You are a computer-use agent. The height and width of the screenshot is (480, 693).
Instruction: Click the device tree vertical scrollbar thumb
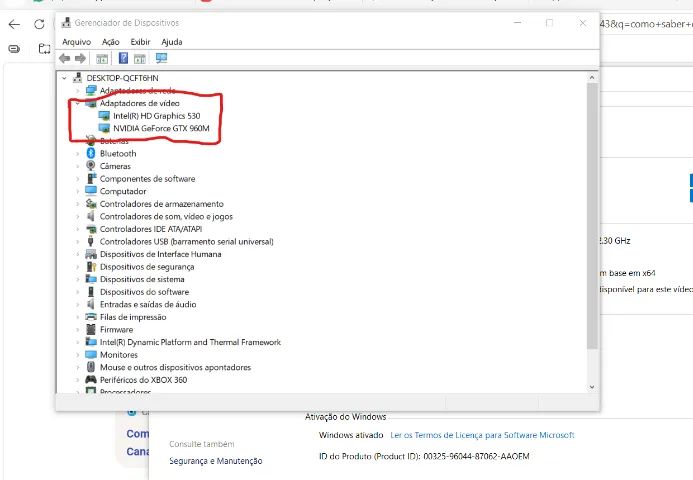pos(592,217)
